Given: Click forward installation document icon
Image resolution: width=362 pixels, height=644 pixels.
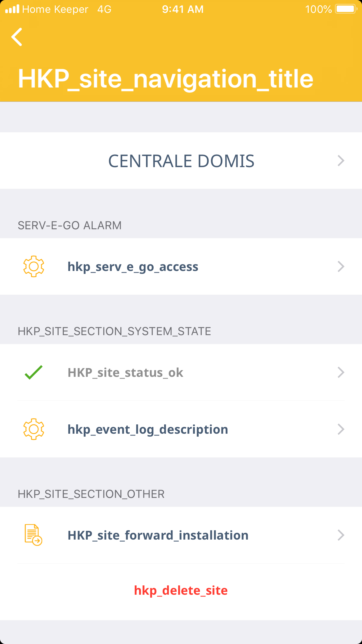Looking at the screenshot, I should [x=33, y=535].
